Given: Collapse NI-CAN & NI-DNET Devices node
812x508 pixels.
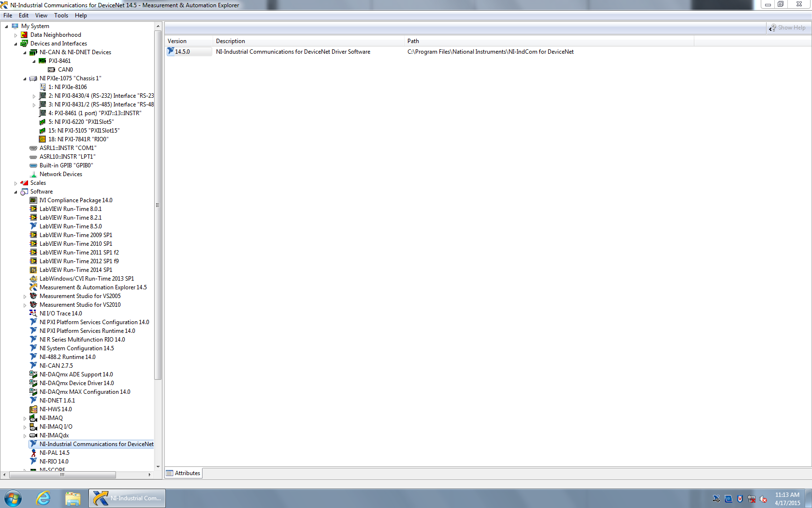Looking at the screenshot, I should 25,53.
